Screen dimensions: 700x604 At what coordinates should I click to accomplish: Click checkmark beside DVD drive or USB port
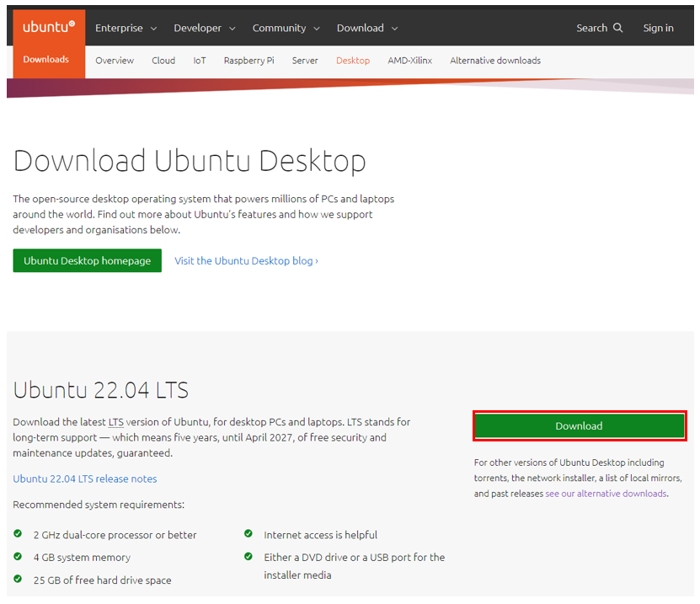[x=248, y=556]
